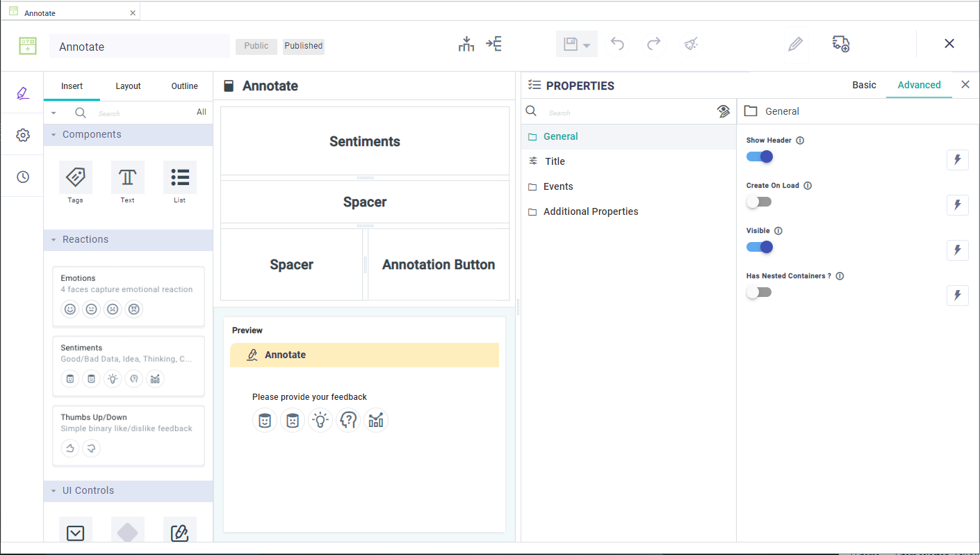This screenshot has height=555, width=980.
Task: Switch to the Layout tab
Action: click(x=128, y=86)
